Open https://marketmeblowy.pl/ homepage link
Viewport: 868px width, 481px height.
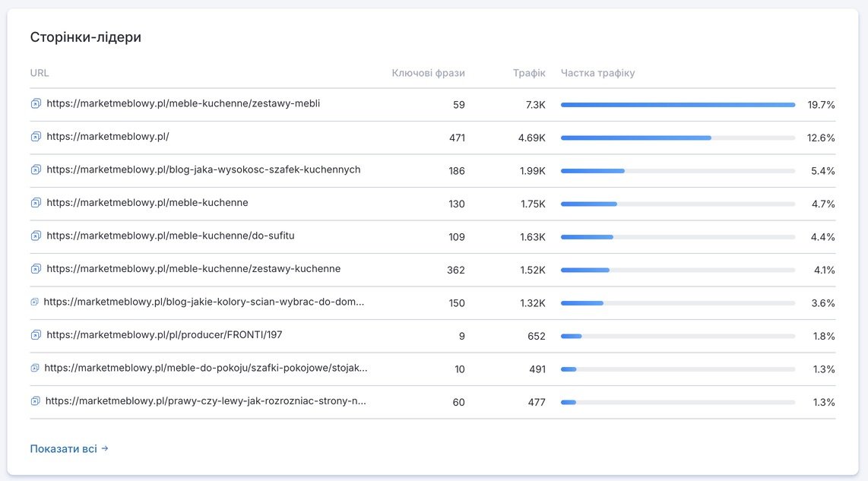pos(108,137)
